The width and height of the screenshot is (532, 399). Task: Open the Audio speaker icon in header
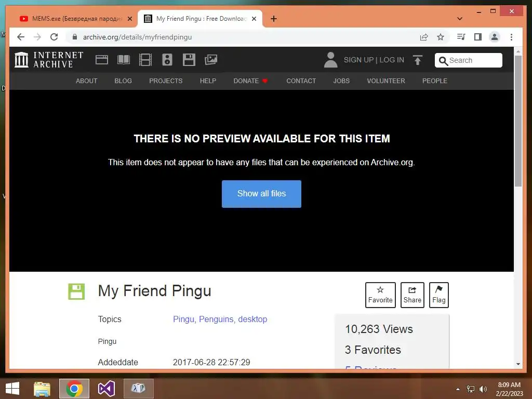coord(167,60)
